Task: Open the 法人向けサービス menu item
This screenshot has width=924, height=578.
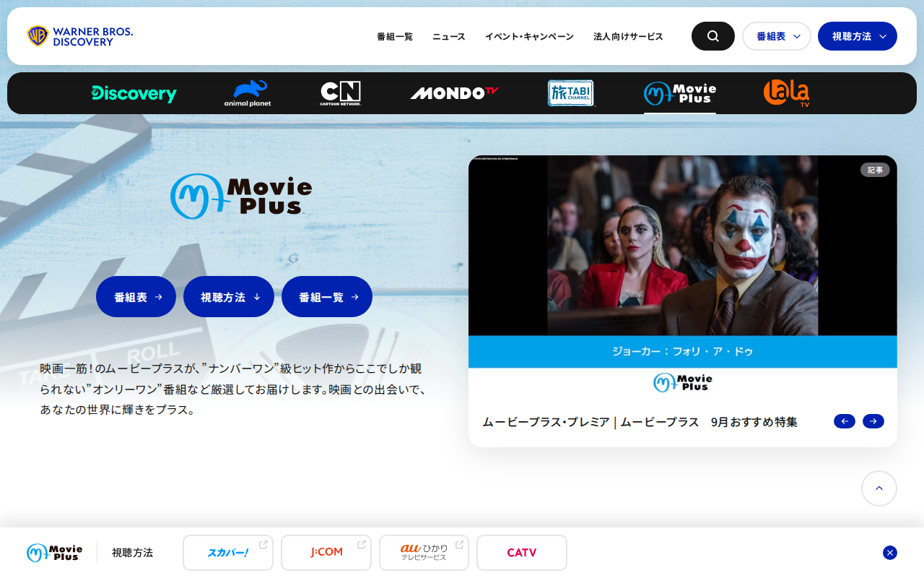Action: click(628, 37)
